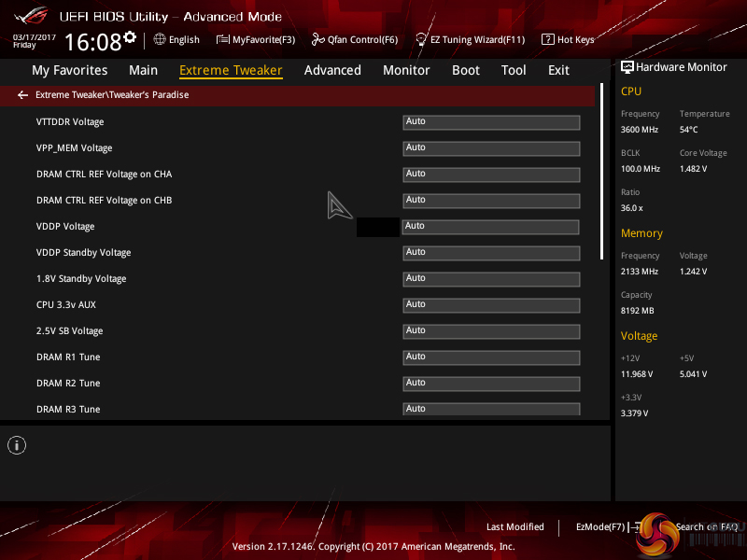Click the back arrow to leave Tweaker's Paradise
This screenshot has width=747, height=560.
22,95
